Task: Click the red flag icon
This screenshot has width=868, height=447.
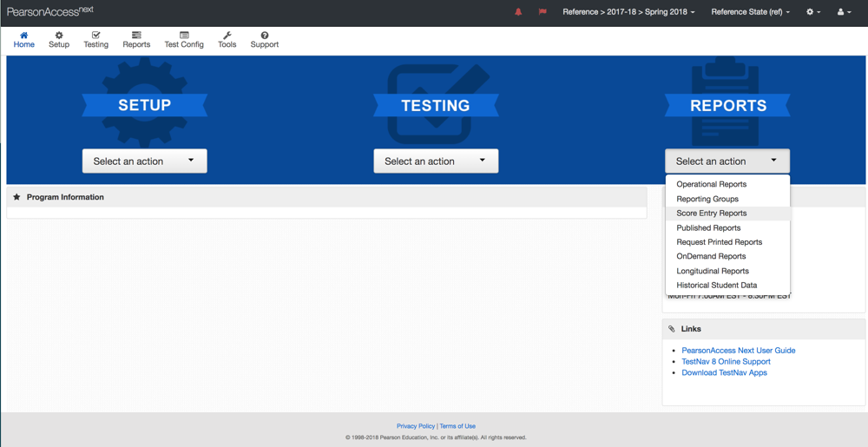Action: [542, 12]
